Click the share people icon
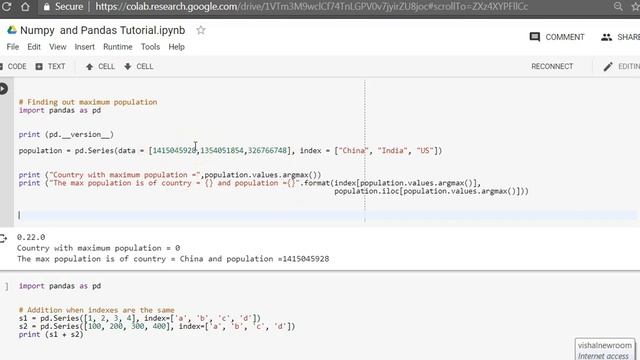The width and height of the screenshot is (640, 360). (x=606, y=37)
